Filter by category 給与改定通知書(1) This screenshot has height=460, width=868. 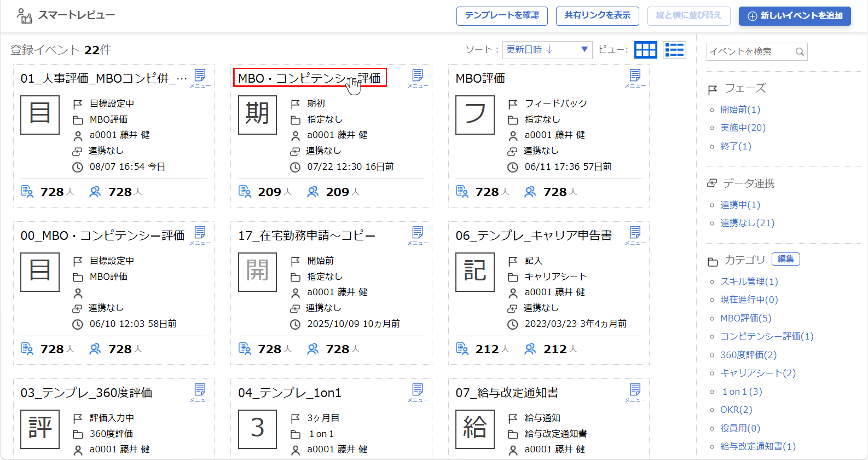(x=758, y=447)
